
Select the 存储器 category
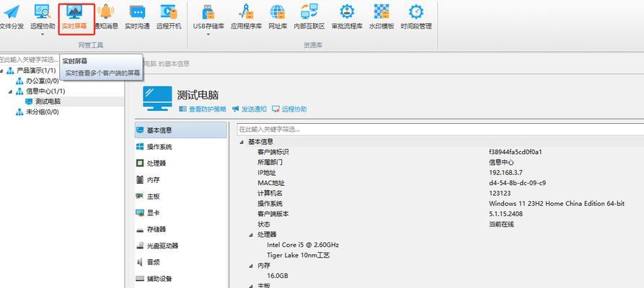181,229
